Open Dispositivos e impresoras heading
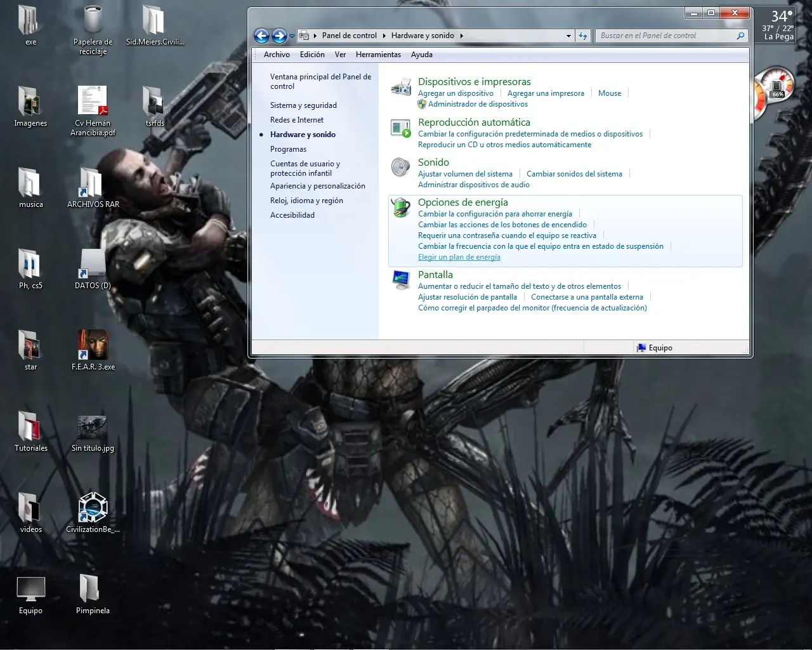 (x=475, y=82)
